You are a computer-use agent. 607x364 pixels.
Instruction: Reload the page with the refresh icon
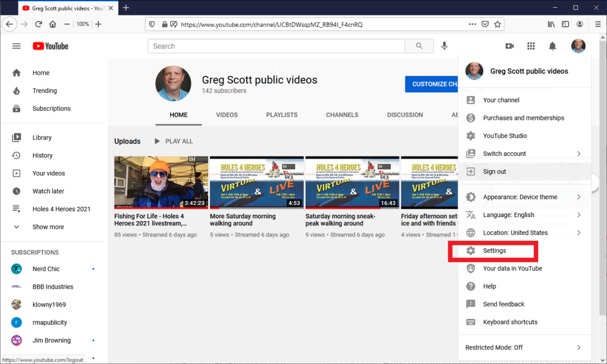[39, 24]
